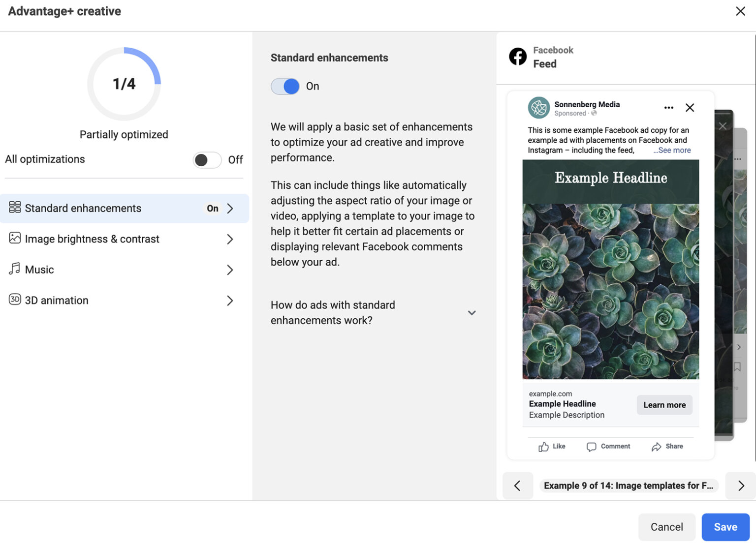This screenshot has height=546, width=756.
Task: Go to the previous ad preview example
Action: [517, 486]
